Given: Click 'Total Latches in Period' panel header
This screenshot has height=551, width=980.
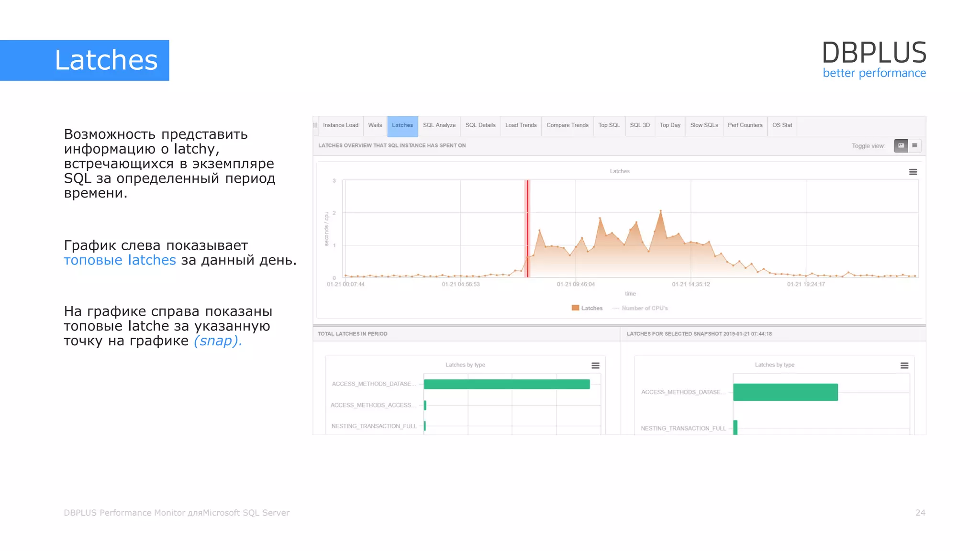Looking at the screenshot, I should (353, 334).
